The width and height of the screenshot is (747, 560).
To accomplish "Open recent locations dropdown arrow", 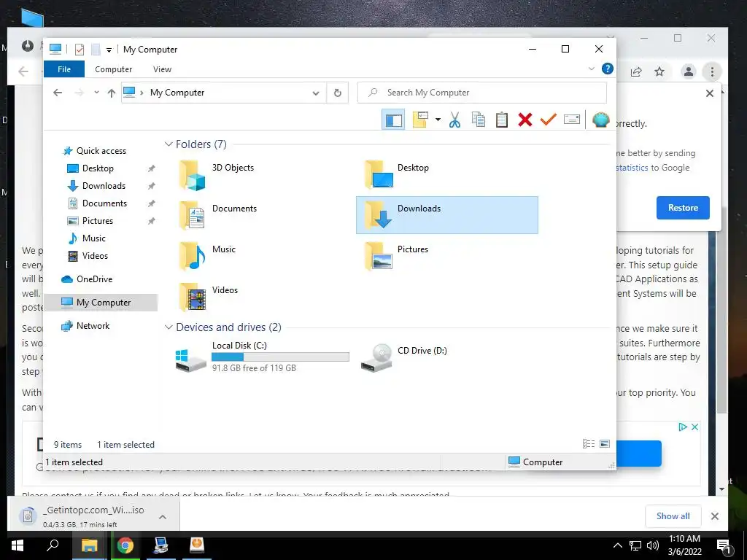I will coord(96,93).
